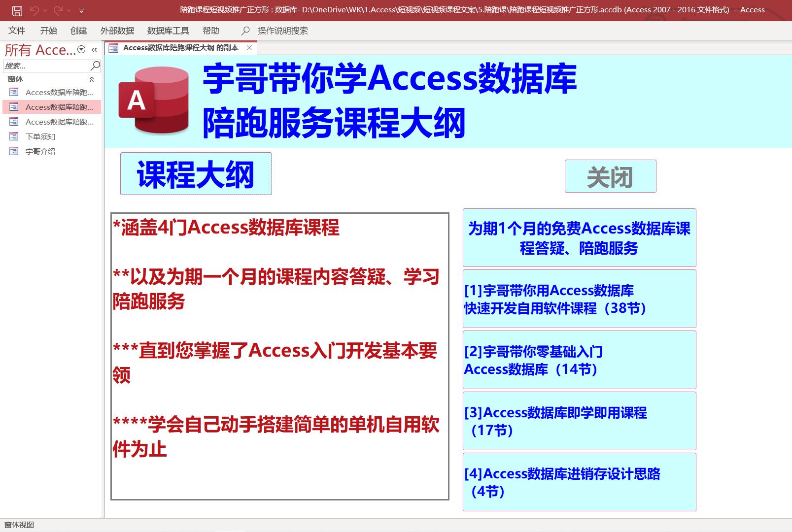
Task: Click [3]Access数据库即学即用课程 button
Action: pos(579,421)
